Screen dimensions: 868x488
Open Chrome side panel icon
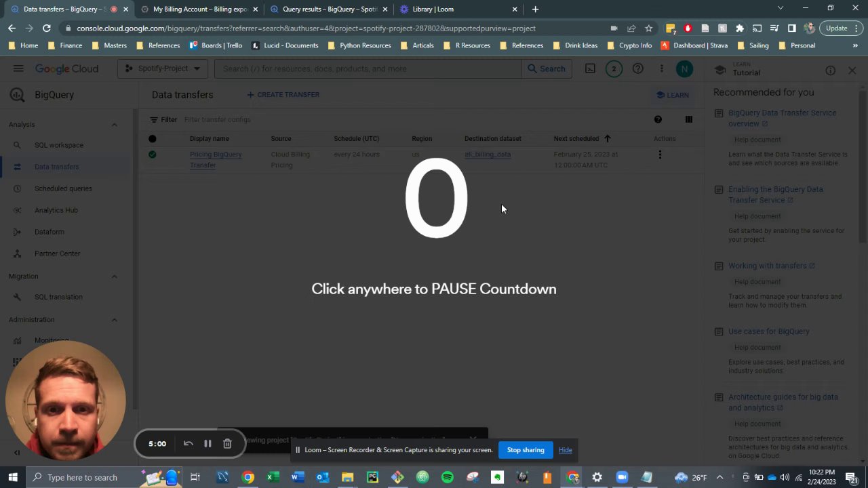pos(791,28)
